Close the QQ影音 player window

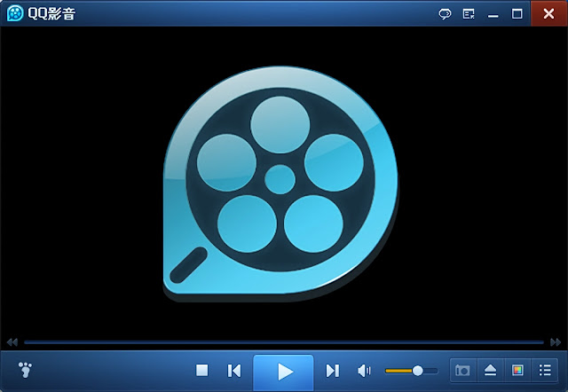pyautogui.click(x=548, y=13)
